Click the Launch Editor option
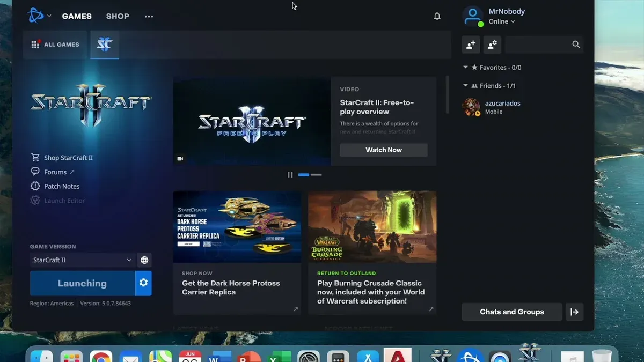This screenshot has width=644, height=362. pos(64,201)
